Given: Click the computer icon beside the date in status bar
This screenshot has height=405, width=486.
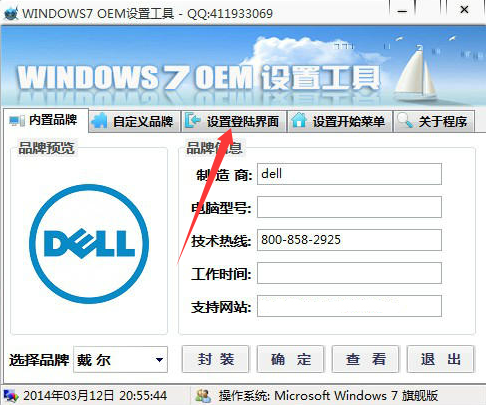Looking at the screenshot, I should coord(11,396).
